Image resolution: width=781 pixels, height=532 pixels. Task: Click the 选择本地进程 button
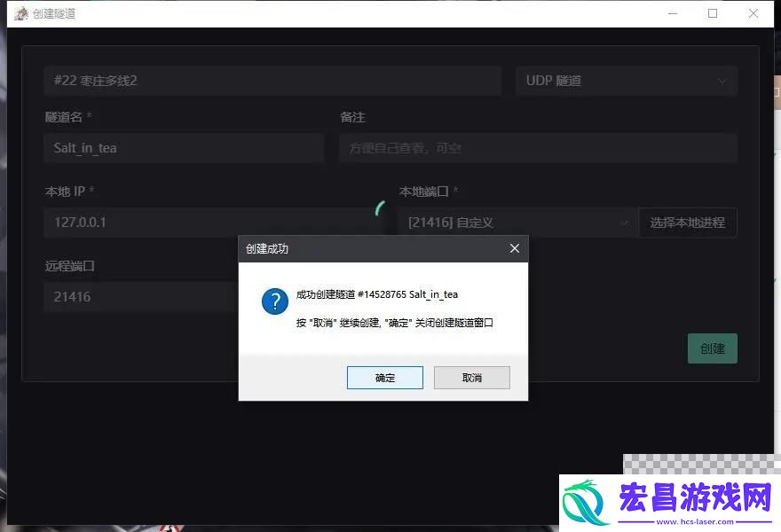coord(687,223)
